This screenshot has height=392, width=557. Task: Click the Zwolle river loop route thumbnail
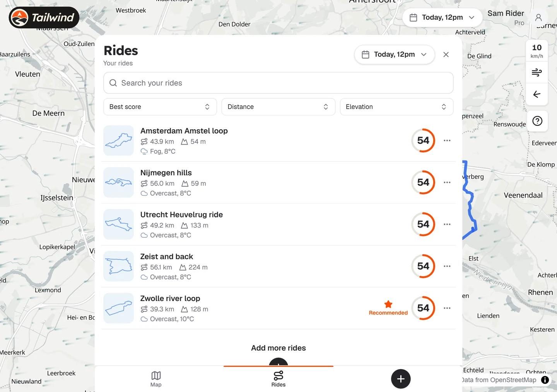coord(119,308)
